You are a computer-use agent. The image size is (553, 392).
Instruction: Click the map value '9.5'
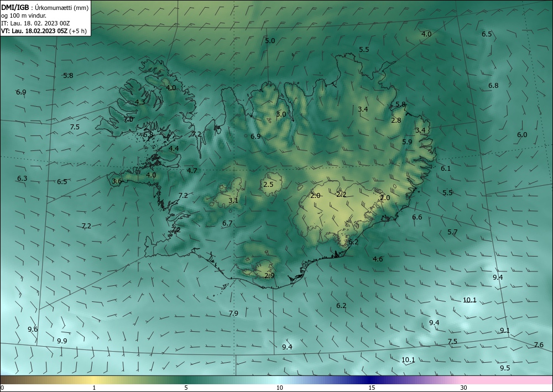pos(505,368)
